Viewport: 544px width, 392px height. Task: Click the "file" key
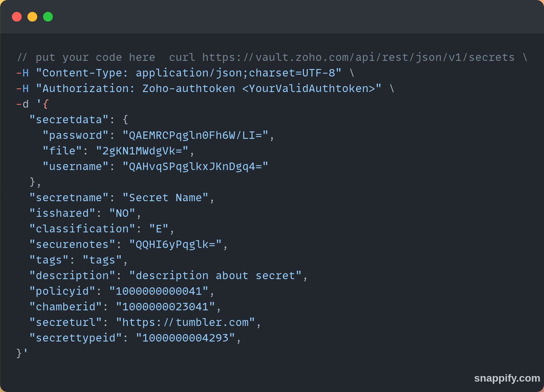click(x=62, y=151)
